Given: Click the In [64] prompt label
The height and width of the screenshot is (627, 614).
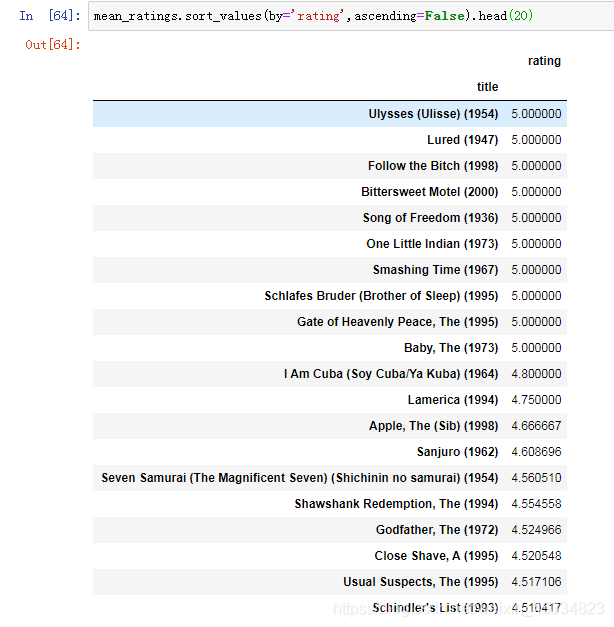Looking at the screenshot, I should (x=50, y=16).
